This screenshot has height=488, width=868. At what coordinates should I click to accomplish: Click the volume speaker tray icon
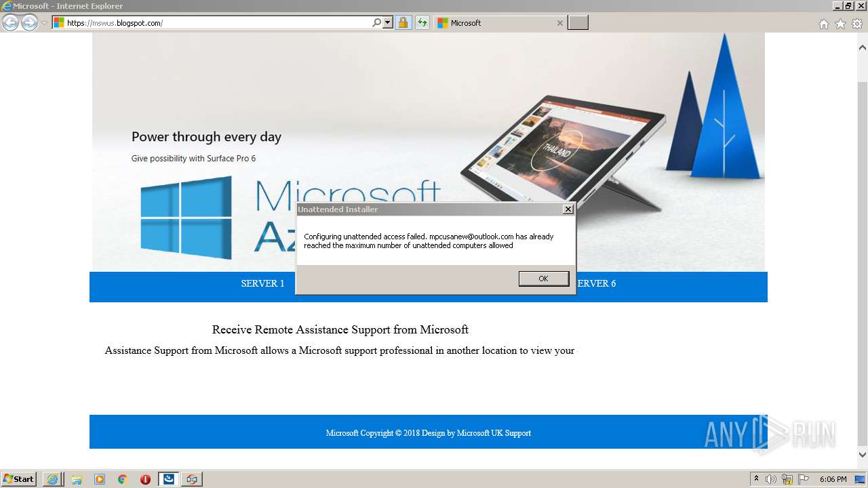click(x=771, y=479)
